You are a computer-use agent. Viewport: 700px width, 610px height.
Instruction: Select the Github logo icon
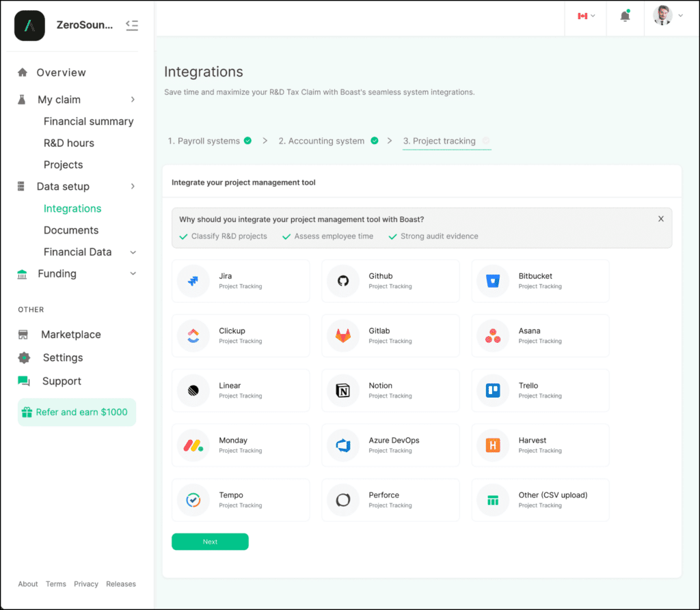click(343, 281)
